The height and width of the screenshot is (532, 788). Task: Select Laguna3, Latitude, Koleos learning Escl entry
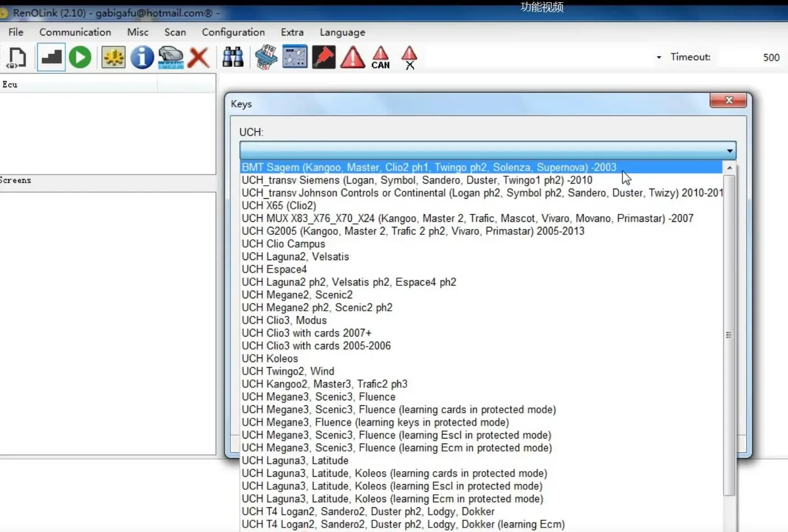coord(481,486)
